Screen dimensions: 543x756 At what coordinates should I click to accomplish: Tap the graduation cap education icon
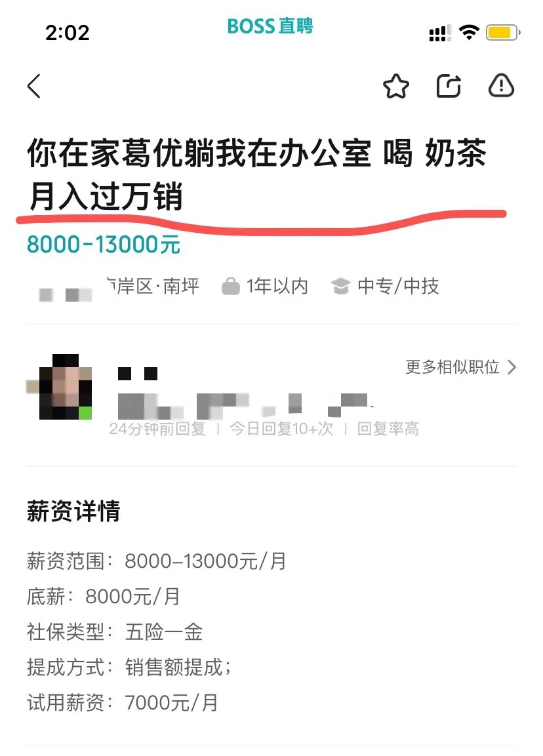point(340,286)
